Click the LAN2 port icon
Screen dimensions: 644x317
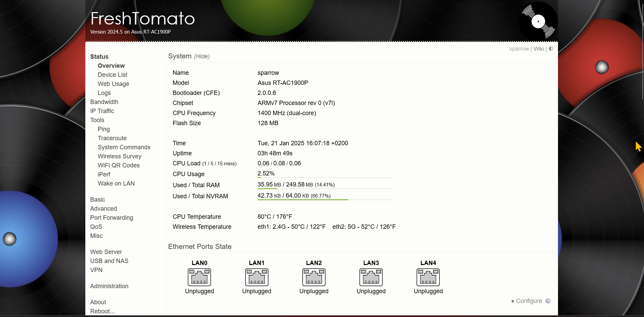(313, 277)
